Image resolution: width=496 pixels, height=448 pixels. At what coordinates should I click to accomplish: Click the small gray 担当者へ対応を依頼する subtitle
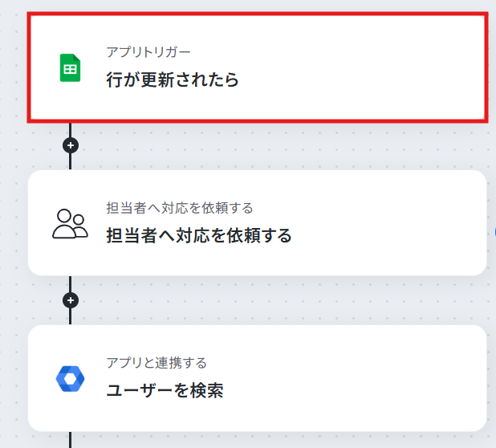180,208
